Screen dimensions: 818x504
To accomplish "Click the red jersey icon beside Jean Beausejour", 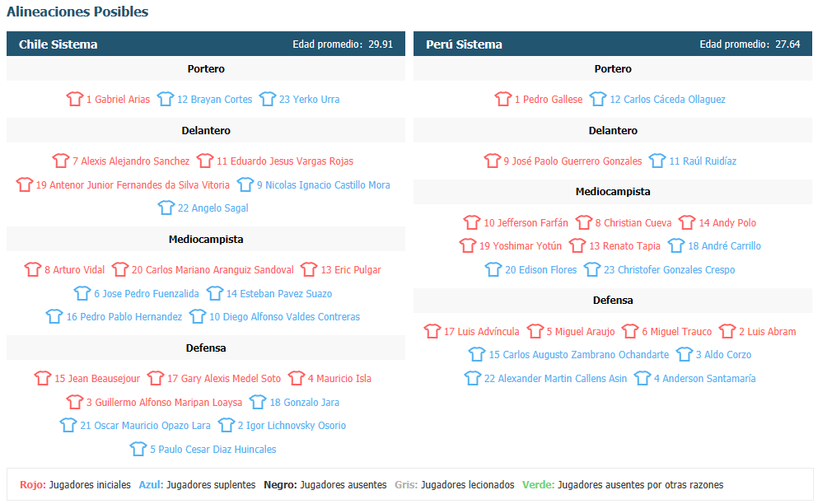I will (x=42, y=378).
